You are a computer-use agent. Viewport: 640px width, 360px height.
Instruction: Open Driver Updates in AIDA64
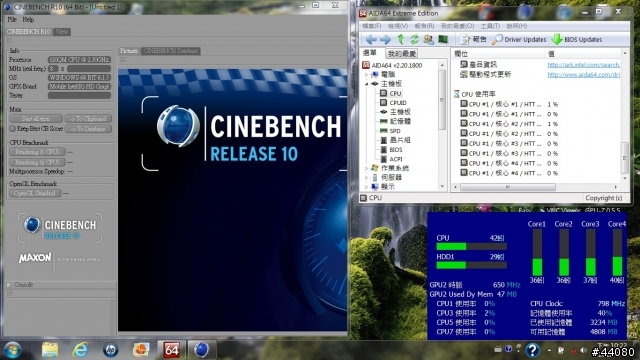tap(519, 39)
